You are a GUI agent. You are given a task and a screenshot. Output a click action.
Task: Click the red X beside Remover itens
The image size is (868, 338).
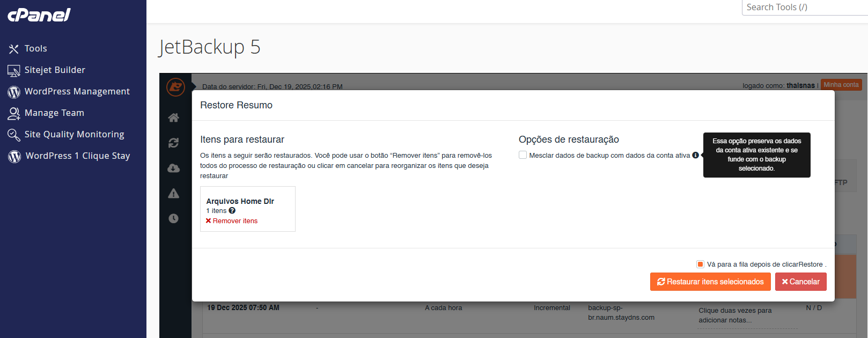(208, 221)
